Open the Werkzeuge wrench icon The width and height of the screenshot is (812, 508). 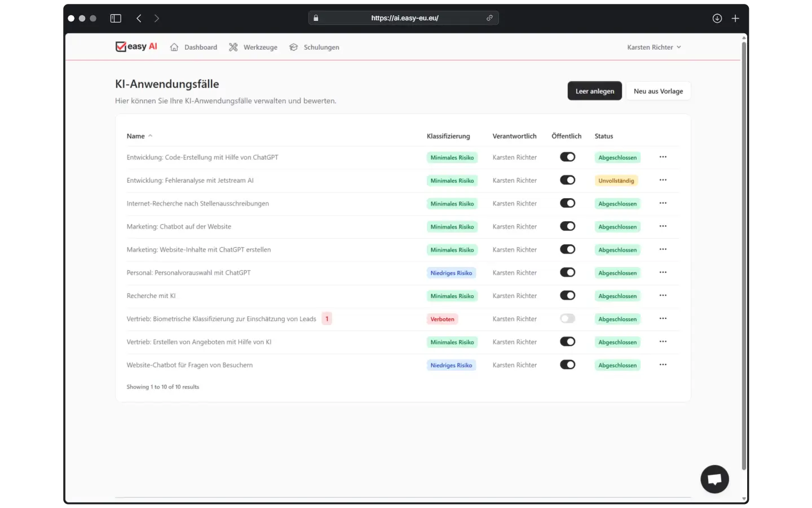[x=233, y=47]
